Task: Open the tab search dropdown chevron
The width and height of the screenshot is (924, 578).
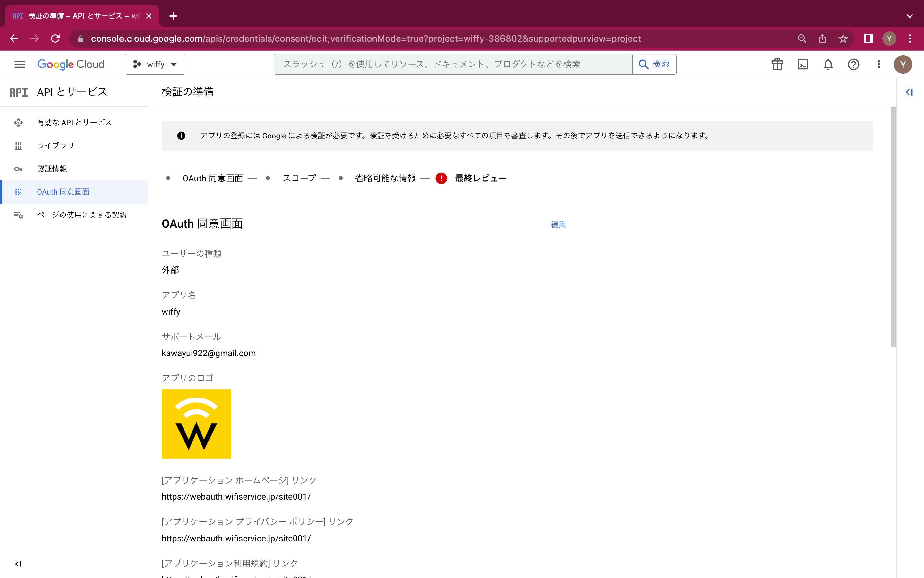Action: [x=910, y=16]
